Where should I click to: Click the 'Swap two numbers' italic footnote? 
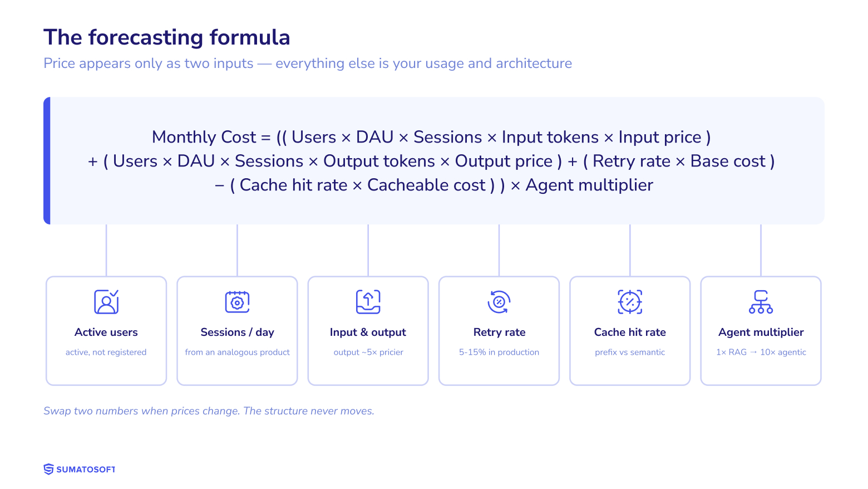(x=209, y=411)
